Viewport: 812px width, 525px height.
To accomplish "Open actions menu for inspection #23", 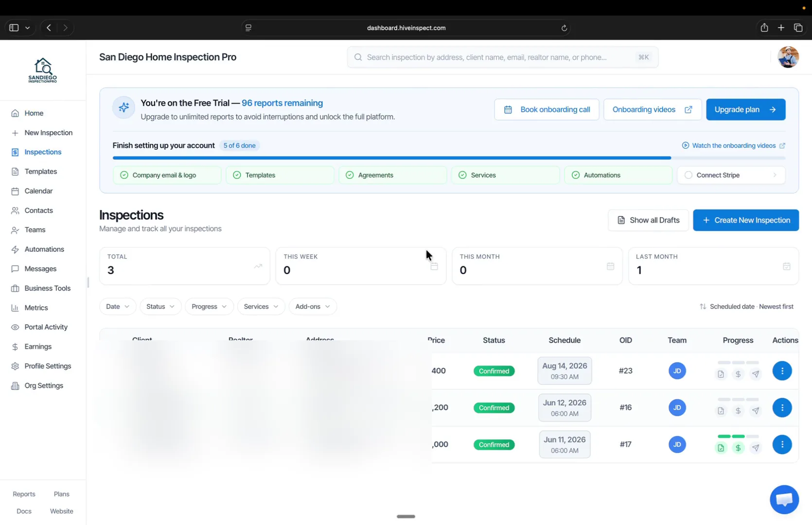I will (782, 371).
